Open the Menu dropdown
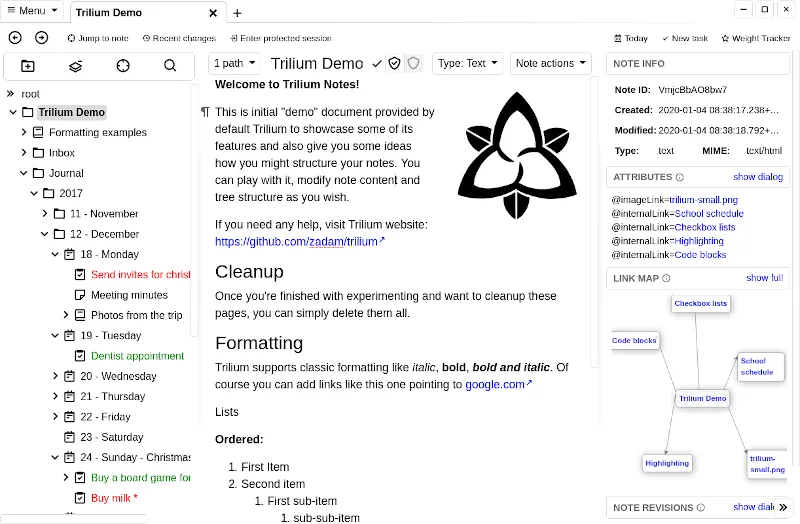Viewport: 800px width, 524px height. point(33,11)
